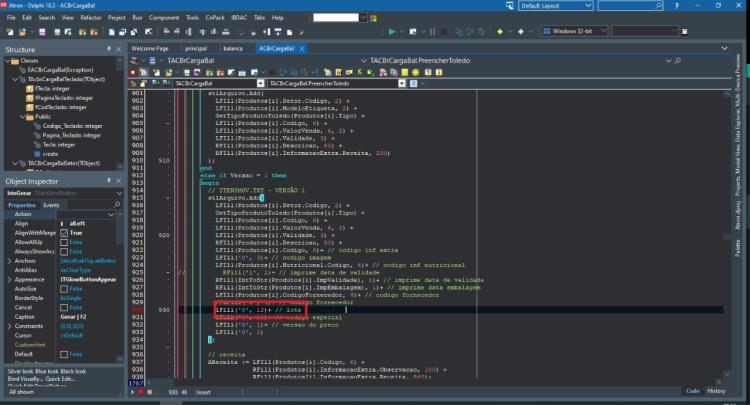Collapse the Public folder node

tap(22, 117)
